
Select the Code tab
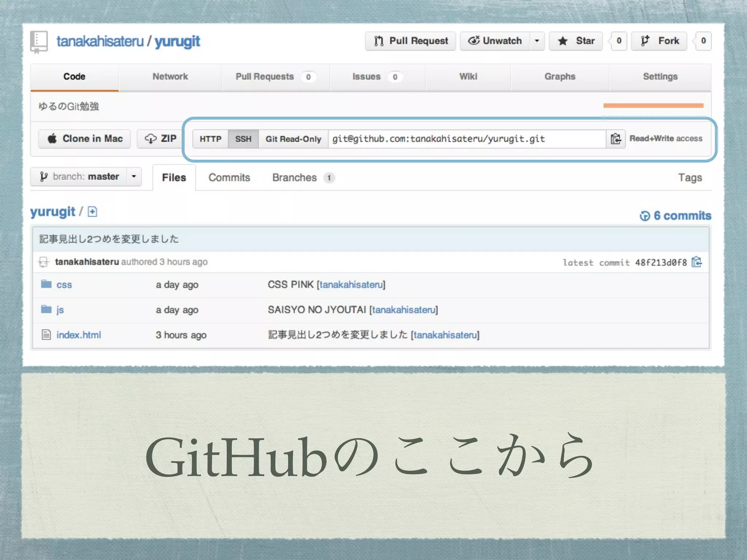click(74, 77)
